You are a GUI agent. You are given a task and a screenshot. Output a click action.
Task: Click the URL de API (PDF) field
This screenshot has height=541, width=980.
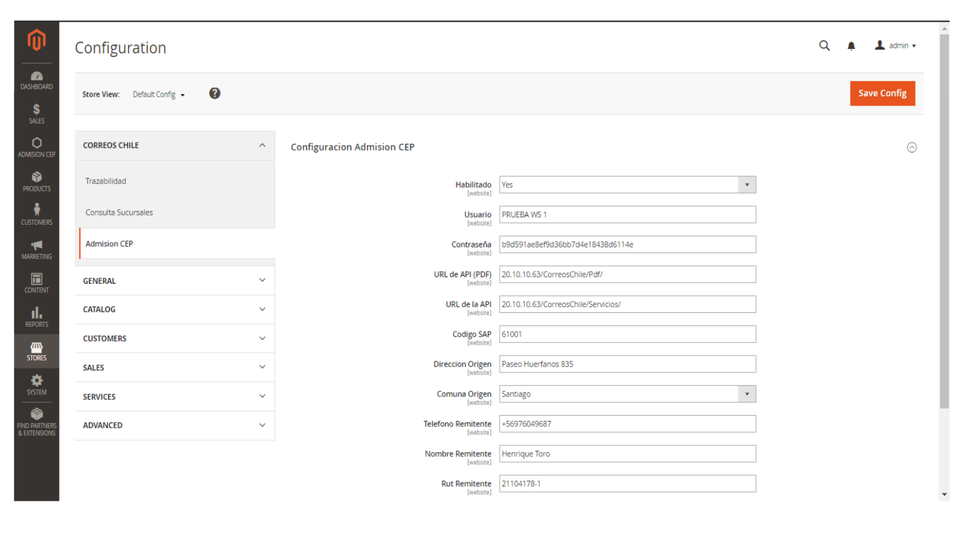click(x=627, y=274)
